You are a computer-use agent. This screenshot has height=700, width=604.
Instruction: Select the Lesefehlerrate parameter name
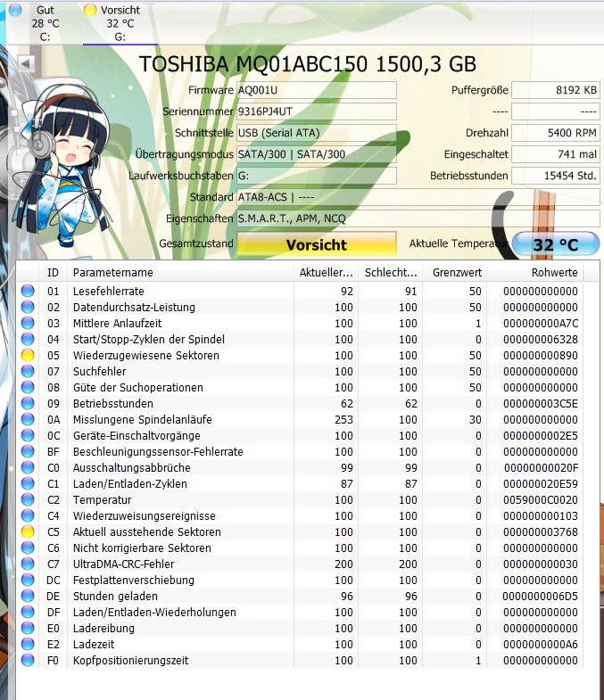[109, 291]
